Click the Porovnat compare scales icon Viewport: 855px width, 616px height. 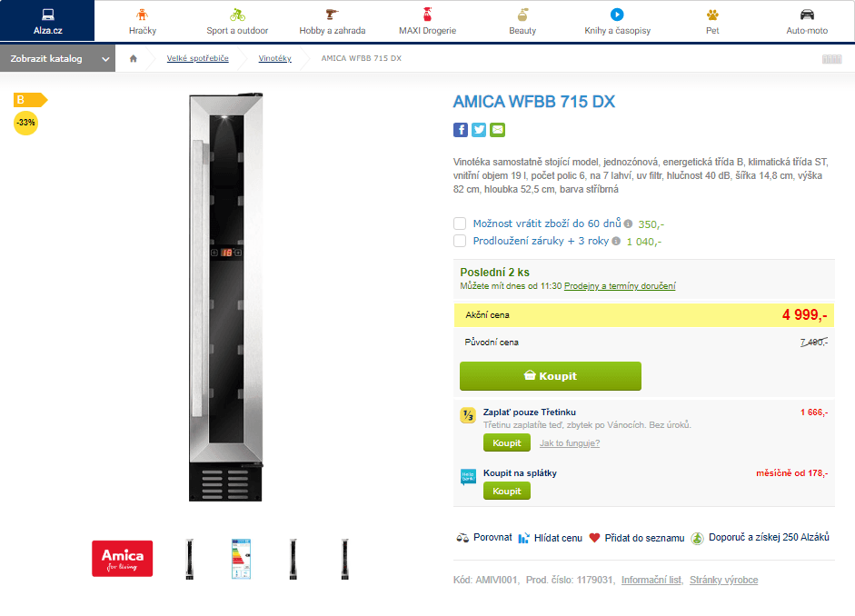(462, 538)
